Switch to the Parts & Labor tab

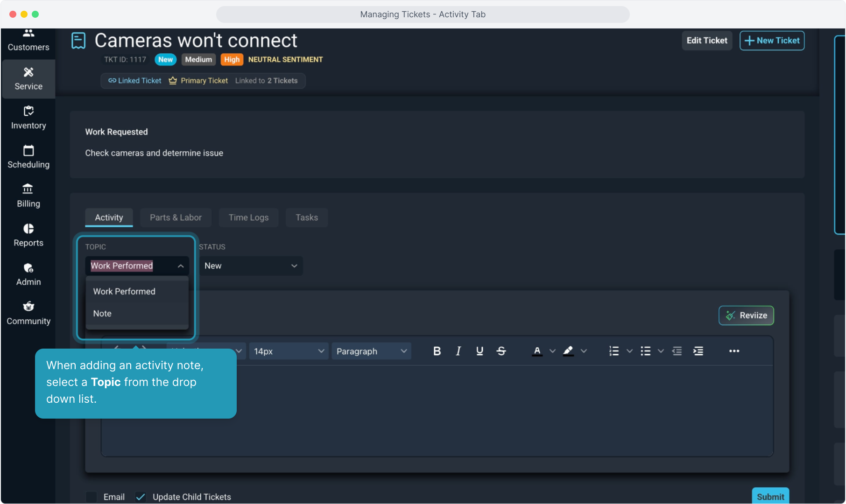(x=176, y=217)
